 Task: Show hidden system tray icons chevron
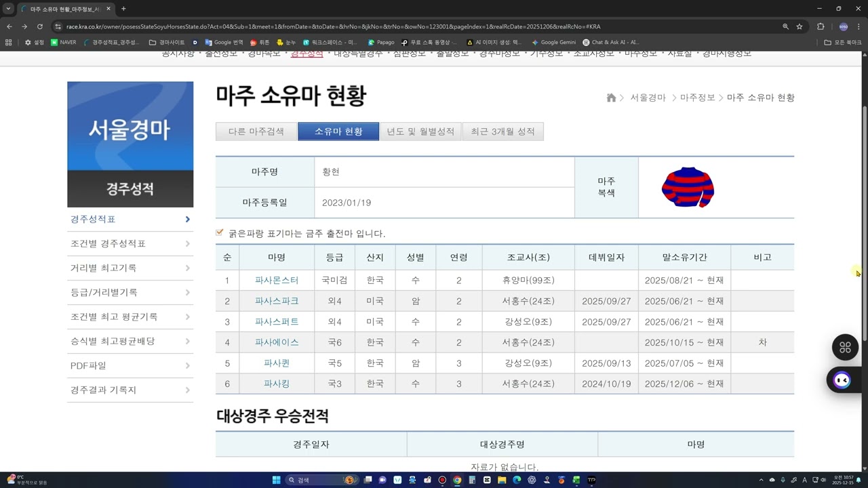click(762, 480)
